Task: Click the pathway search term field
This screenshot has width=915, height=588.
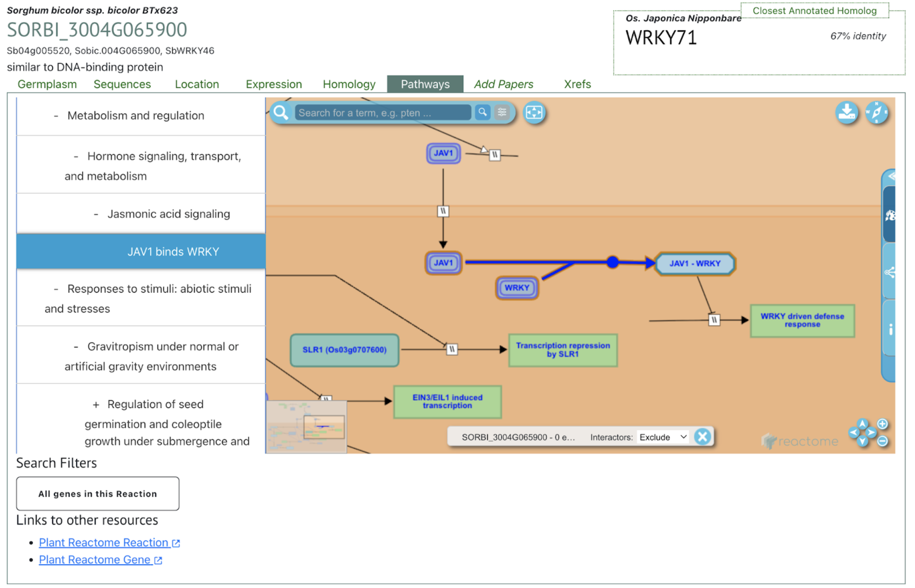Action: [383, 113]
